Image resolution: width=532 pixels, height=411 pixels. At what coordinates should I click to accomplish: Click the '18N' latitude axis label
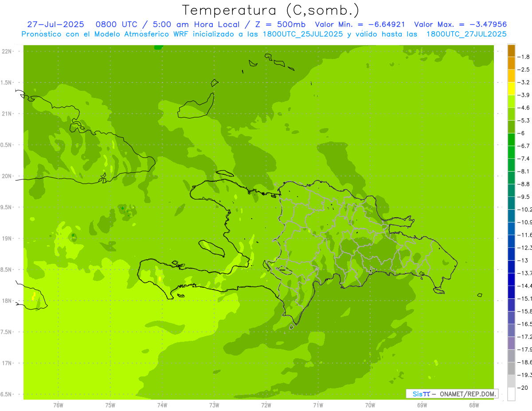tap(7, 301)
